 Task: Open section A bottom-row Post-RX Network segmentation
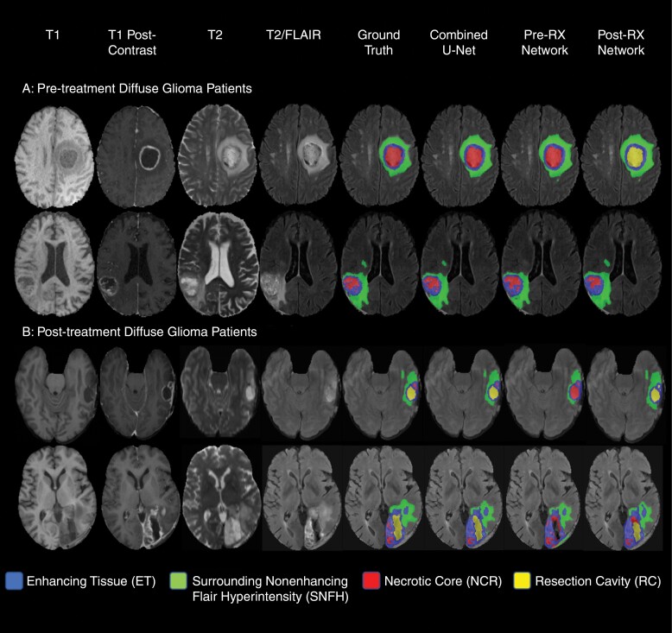(x=622, y=263)
